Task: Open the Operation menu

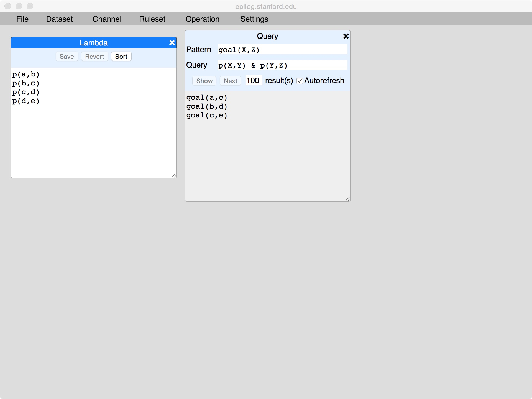Action: (202, 19)
